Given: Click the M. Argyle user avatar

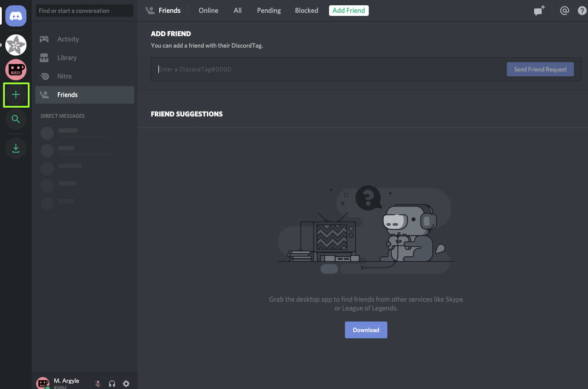Looking at the screenshot, I should pyautogui.click(x=43, y=383).
